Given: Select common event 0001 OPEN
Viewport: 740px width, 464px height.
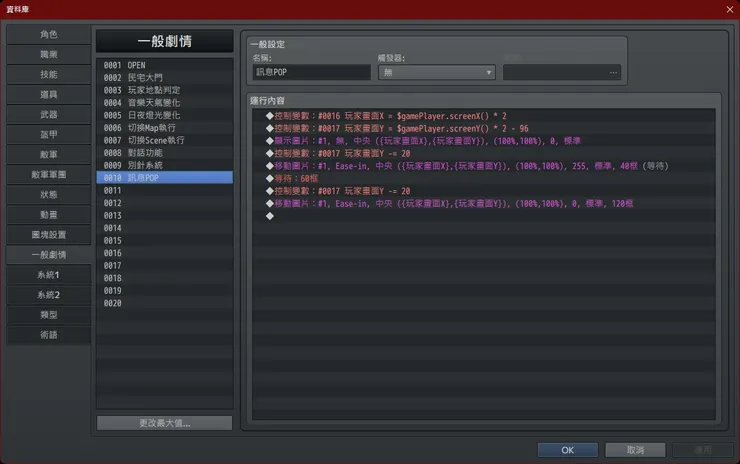Looking at the screenshot, I should 164,65.
